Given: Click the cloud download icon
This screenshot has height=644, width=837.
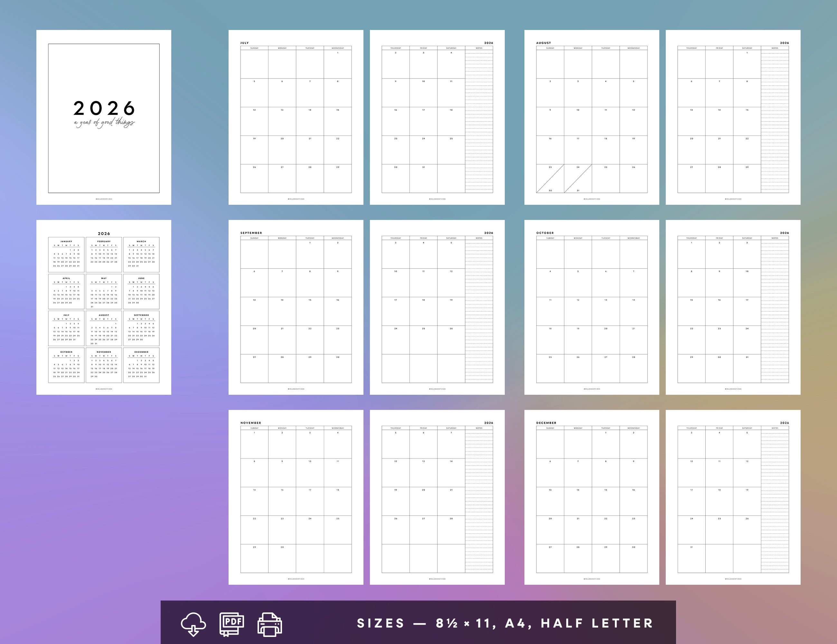Looking at the screenshot, I should pyautogui.click(x=193, y=624).
